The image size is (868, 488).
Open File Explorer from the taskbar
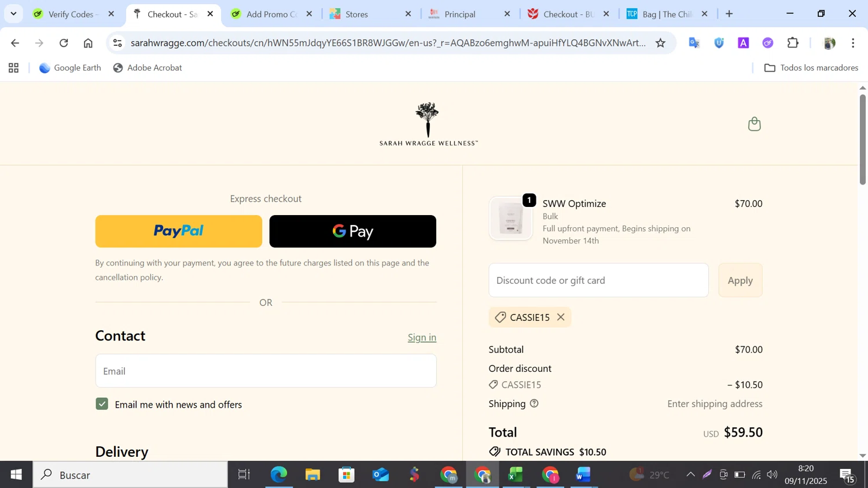(312, 475)
